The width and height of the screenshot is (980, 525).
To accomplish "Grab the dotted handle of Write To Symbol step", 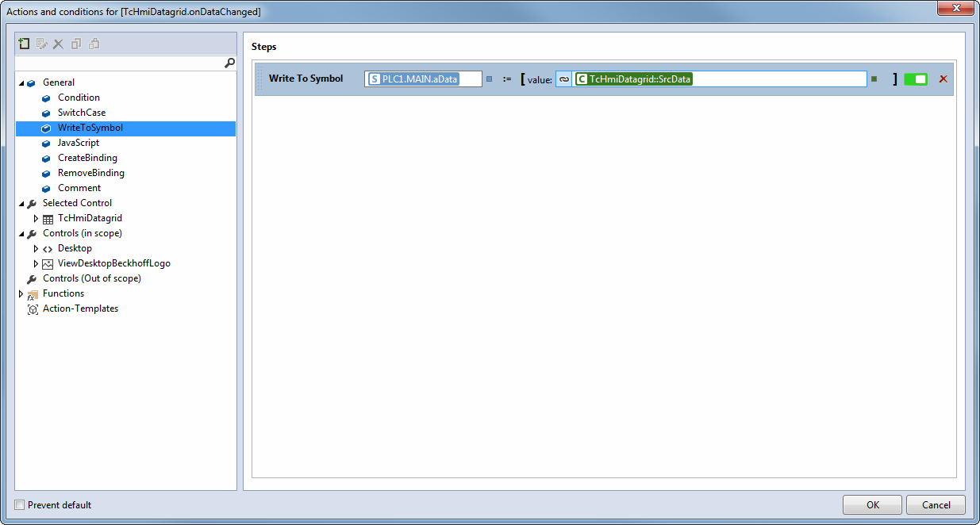I will click(x=259, y=79).
